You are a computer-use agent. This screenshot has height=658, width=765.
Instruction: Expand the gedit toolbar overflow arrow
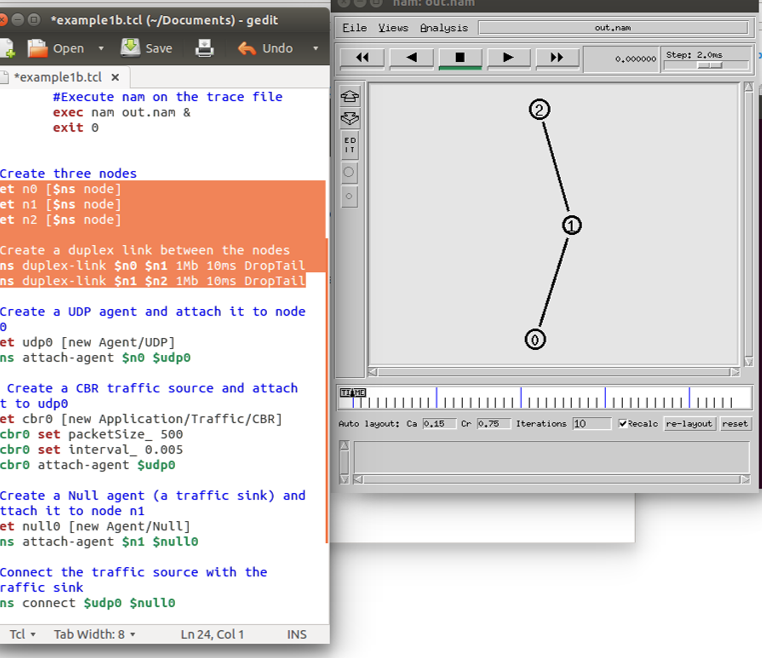pyautogui.click(x=316, y=48)
